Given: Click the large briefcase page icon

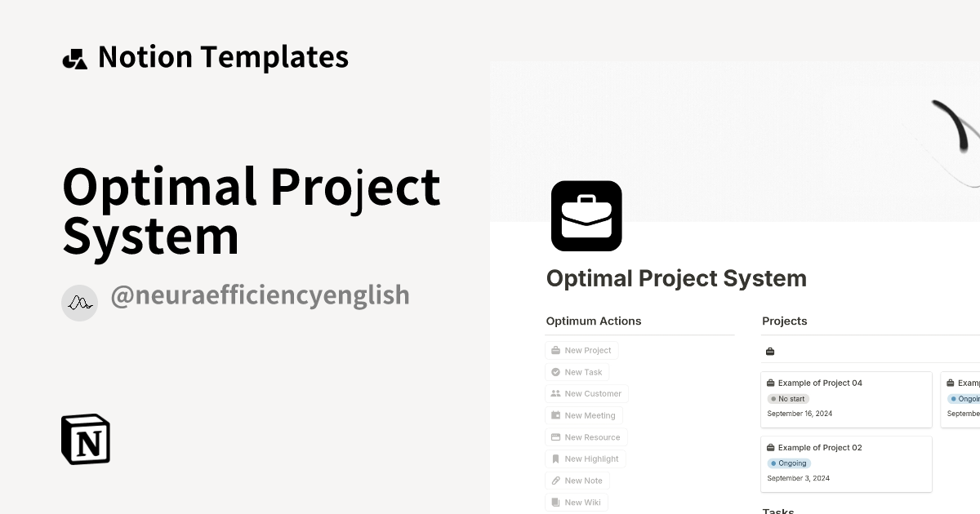Looking at the screenshot, I should click(x=586, y=215).
